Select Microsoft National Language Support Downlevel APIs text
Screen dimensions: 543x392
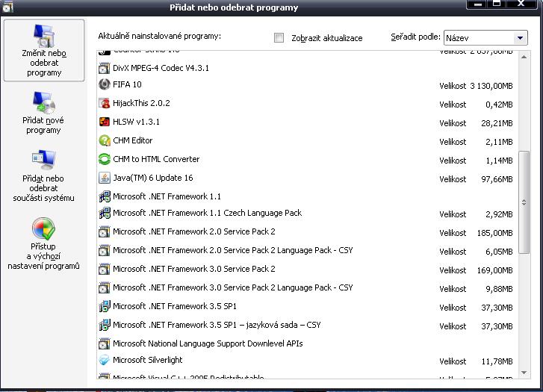tap(208, 343)
